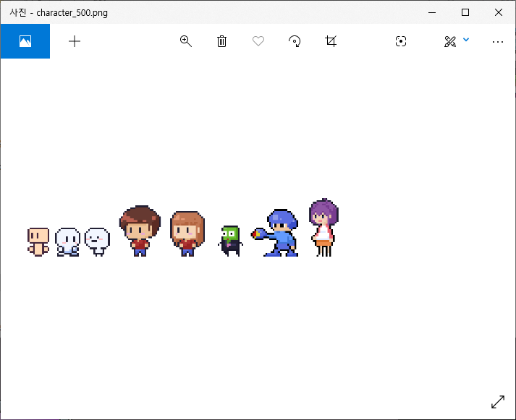Open Edit & Create pencil icon
Image resolution: width=516 pixels, height=420 pixels.
click(x=450, y=41)
